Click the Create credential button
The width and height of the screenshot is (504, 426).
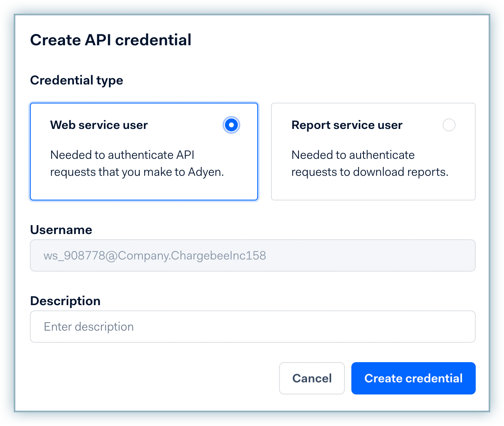pyautogui.click(x=413, y=378)
